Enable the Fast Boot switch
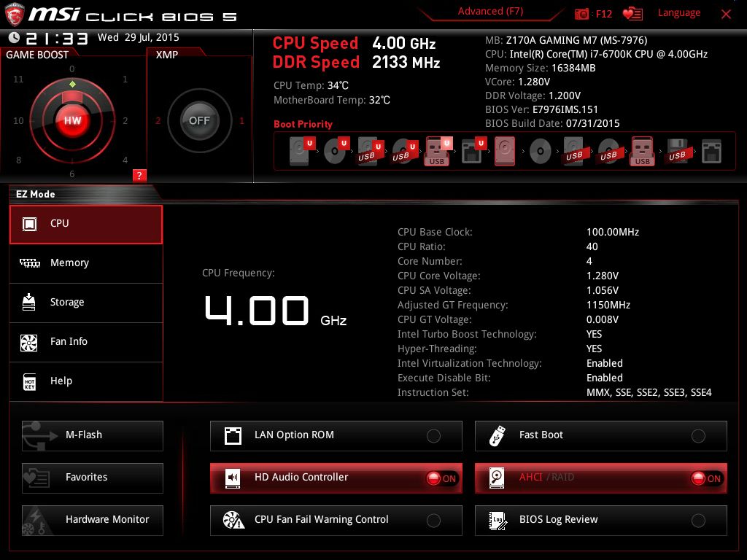The image size is (747, 560). click(698, 436)
